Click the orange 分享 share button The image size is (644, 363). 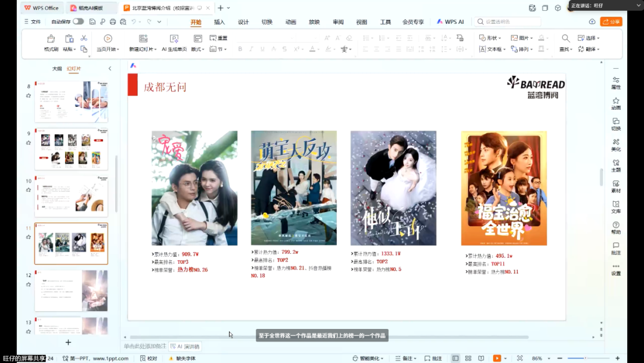point(611,21)
